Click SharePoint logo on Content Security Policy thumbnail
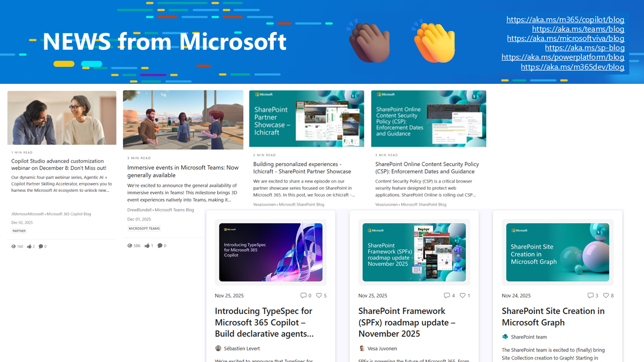Viewport: 644px width, 362px height. (476, 97)
